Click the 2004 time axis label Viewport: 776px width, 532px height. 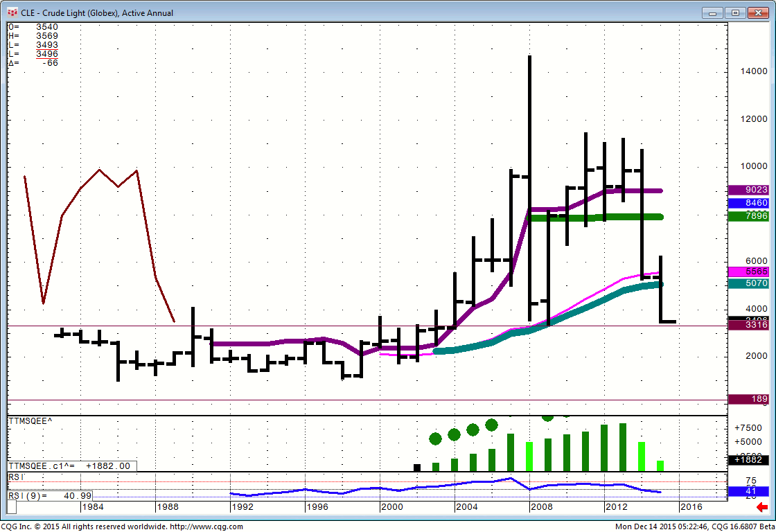(467, 507)
